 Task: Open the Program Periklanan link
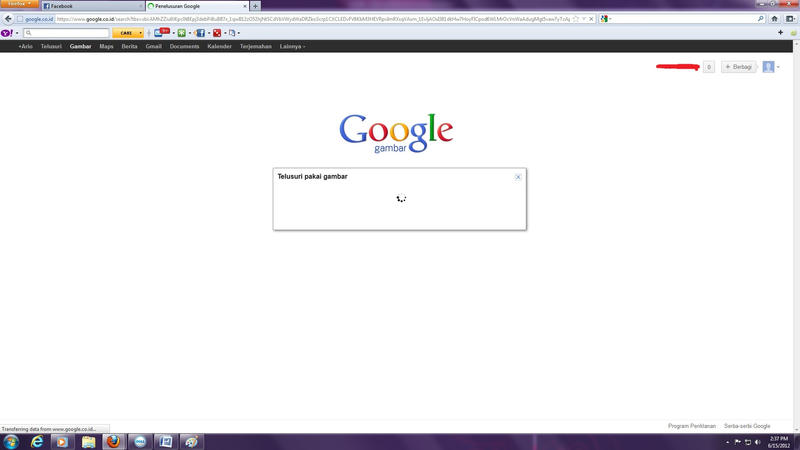pyautogui.click(x=692, y=426)
